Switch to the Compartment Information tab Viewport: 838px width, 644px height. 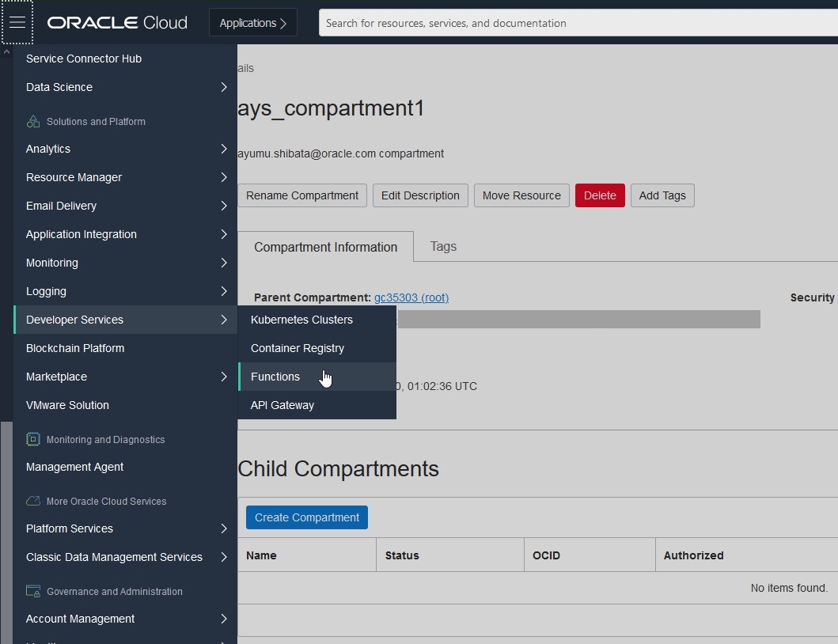pos(325,247)
